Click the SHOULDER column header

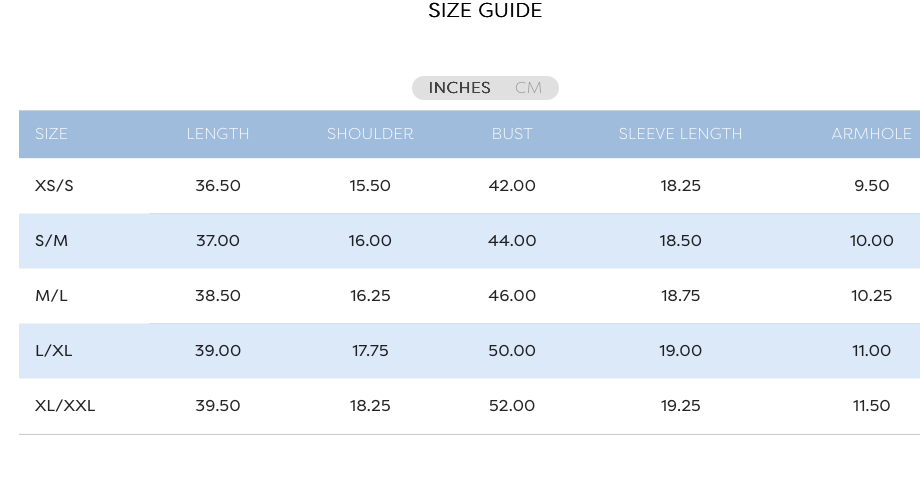370,134
